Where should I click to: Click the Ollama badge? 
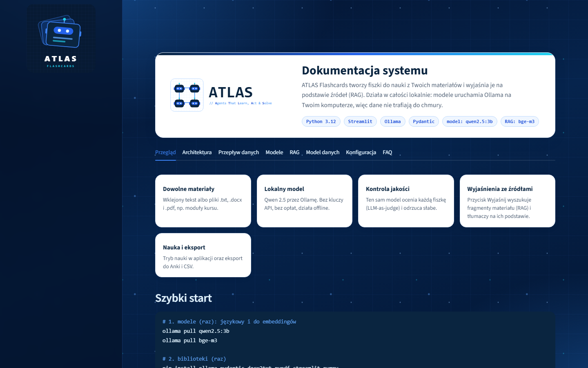click(393, 121)
